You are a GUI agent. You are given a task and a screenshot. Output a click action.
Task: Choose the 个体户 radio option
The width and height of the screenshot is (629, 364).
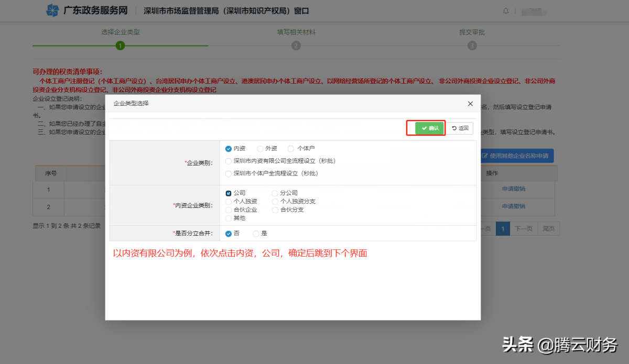[x=291, y=149]
